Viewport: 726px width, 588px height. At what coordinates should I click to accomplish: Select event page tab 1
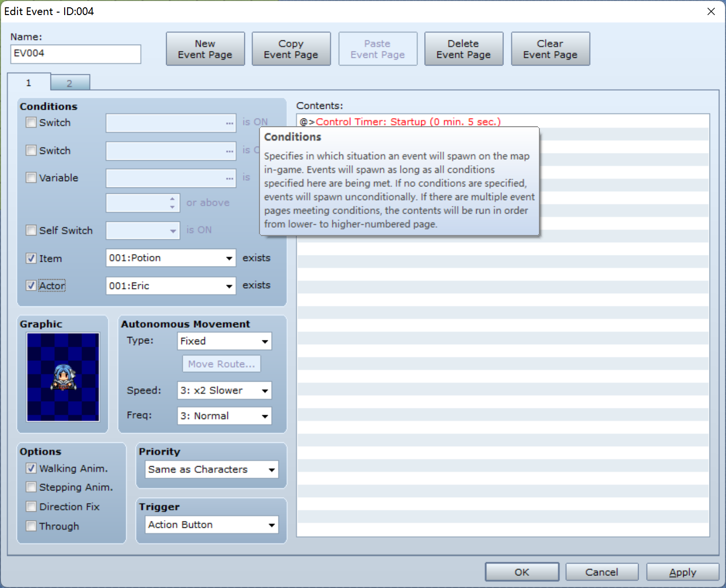29,83
